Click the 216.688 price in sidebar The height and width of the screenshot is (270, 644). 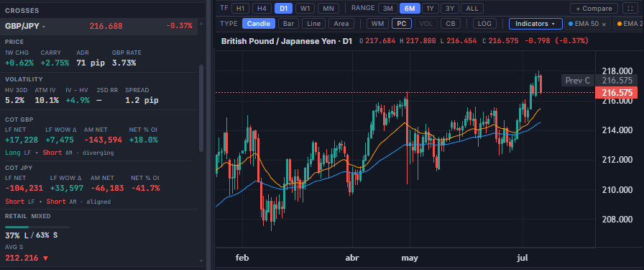pyautogui.click(x=106, y=26)
